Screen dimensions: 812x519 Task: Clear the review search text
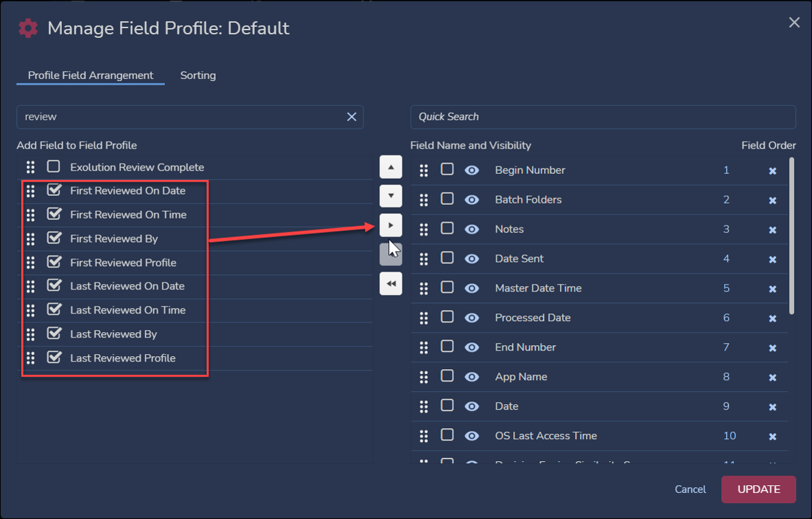(351, 117)
